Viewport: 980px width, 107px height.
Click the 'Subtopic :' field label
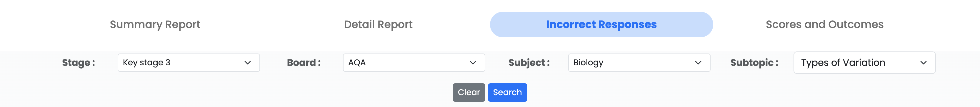click(754, 63)
